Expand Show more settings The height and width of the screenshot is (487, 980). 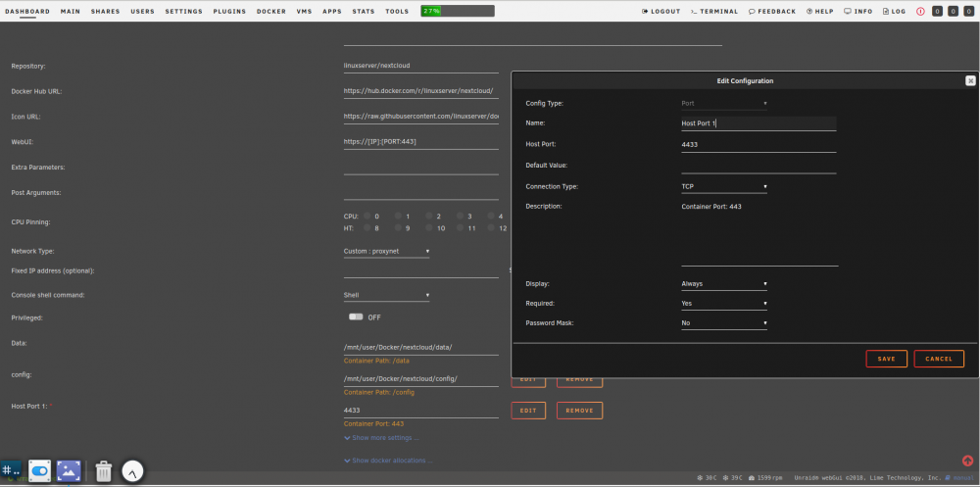coord(381,438)
